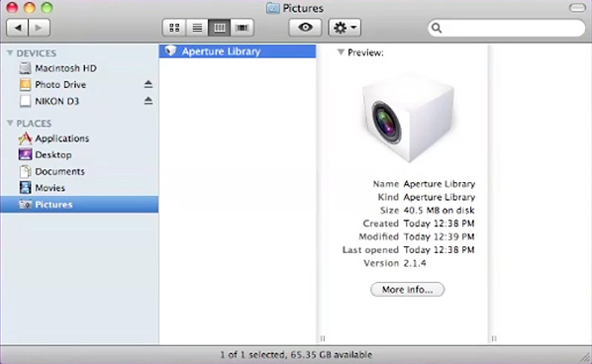The image size is (592, 364).
Task: Click the window resize grip corner
Action: (586, 358)
